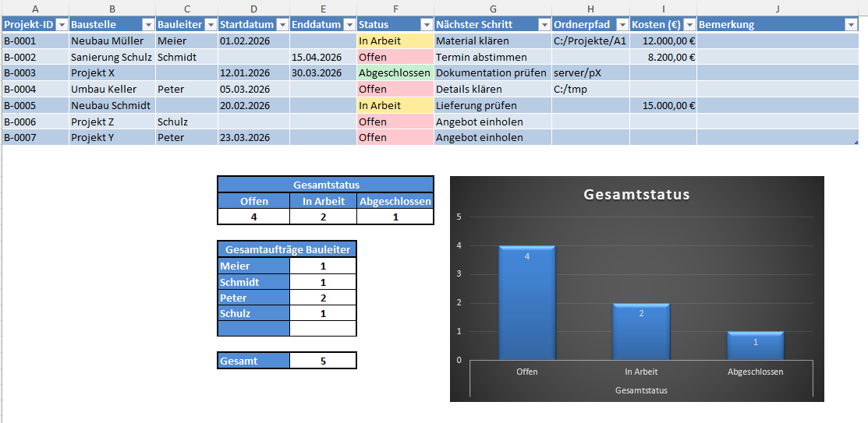Click the Enddatum filter arrow

[x=349, y=25]
